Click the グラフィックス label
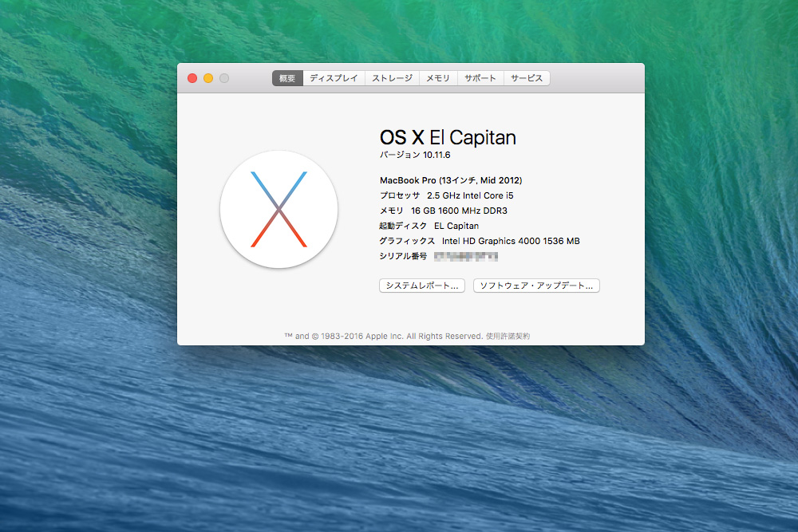This screenshot has height=532, width=798. (407, 241)
